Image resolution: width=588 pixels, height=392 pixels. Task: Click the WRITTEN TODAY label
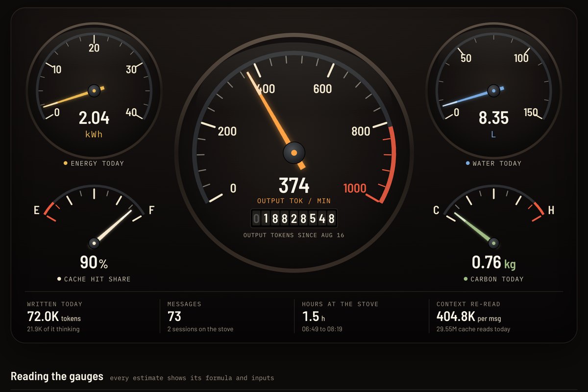click(x=55, y=304)
